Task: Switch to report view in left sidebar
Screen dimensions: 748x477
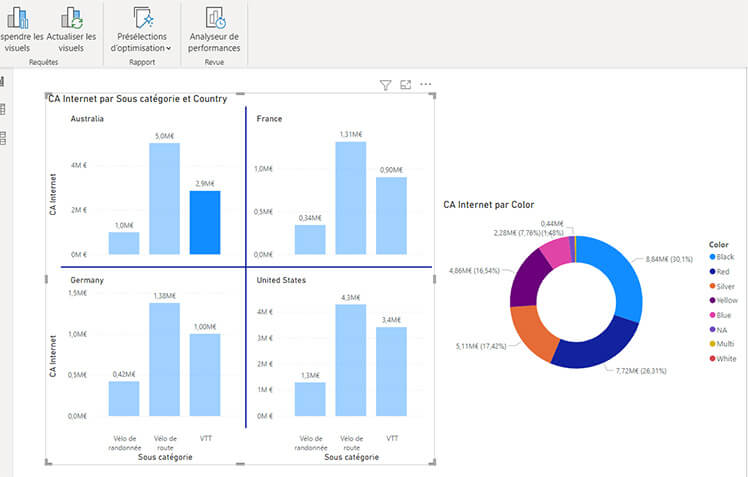Action: click(x=2, y=81)
